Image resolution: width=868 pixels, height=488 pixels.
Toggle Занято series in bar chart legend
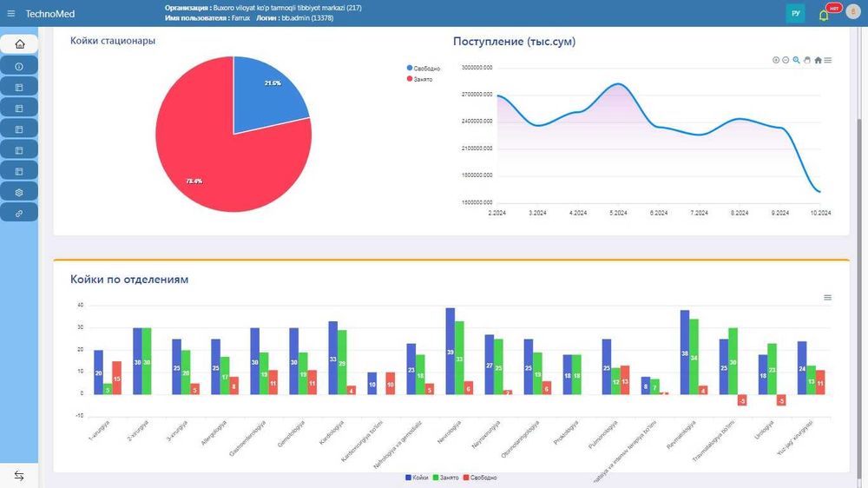point(445,478)
